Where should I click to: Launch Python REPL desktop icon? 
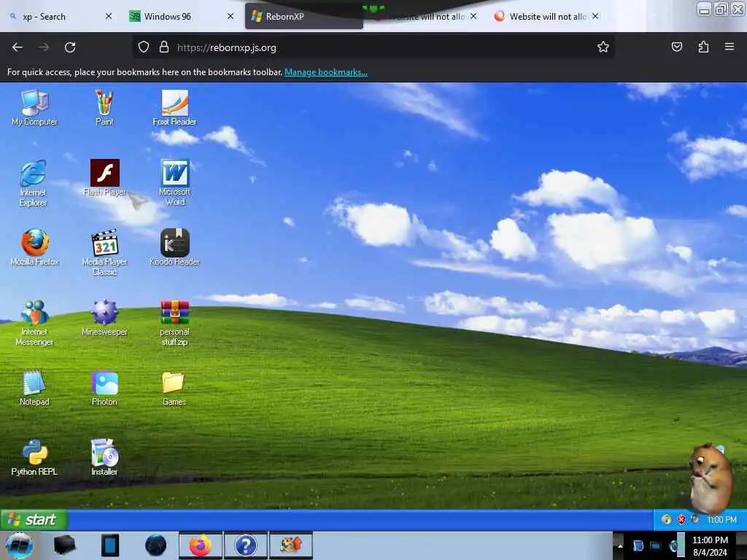click(34, 458)
